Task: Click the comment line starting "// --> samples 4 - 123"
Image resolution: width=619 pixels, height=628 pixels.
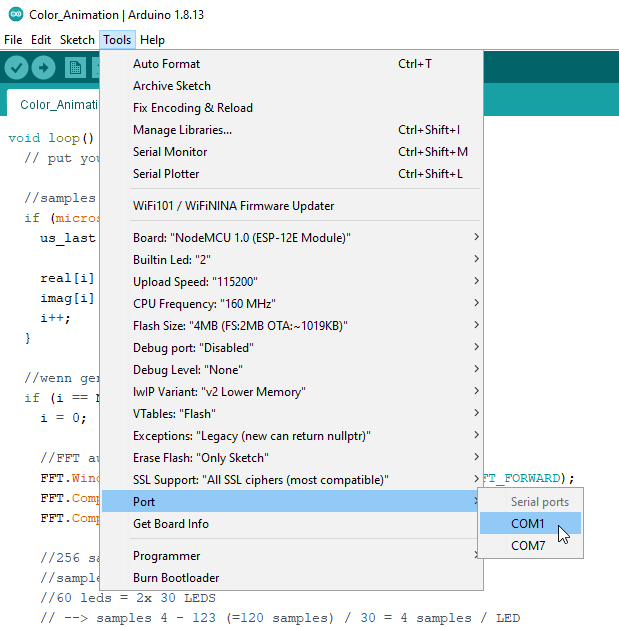Action: (x=280, y=618)
